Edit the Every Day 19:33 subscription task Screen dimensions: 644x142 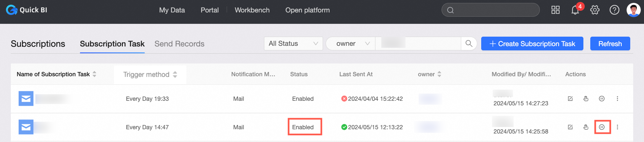pyautogui.click(x=570, y=98)
